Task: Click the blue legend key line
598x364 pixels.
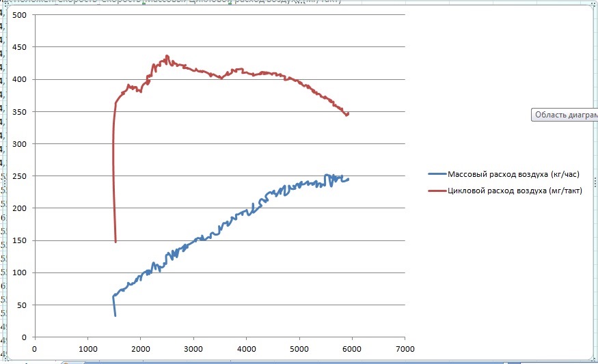Action: pos(437,174)
